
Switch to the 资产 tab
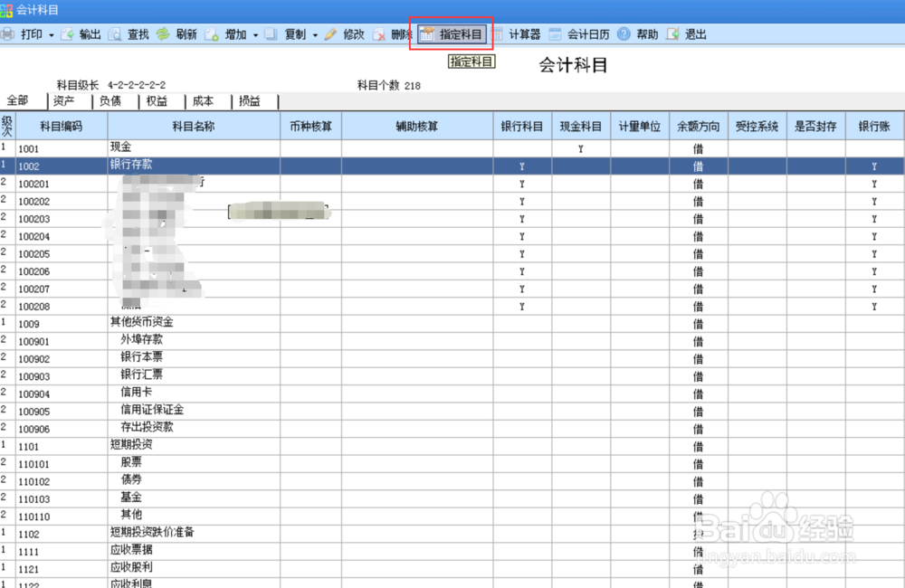[63, 101]
